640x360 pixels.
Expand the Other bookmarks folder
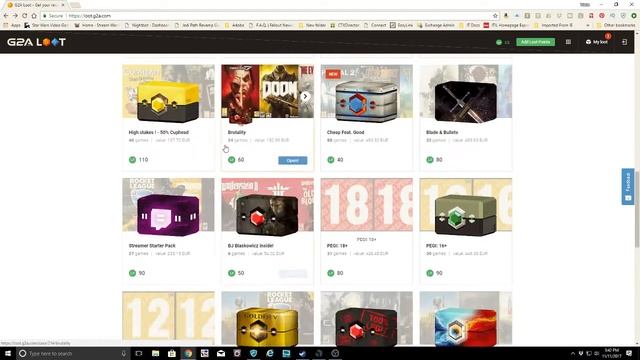click(x=616, y=25)
